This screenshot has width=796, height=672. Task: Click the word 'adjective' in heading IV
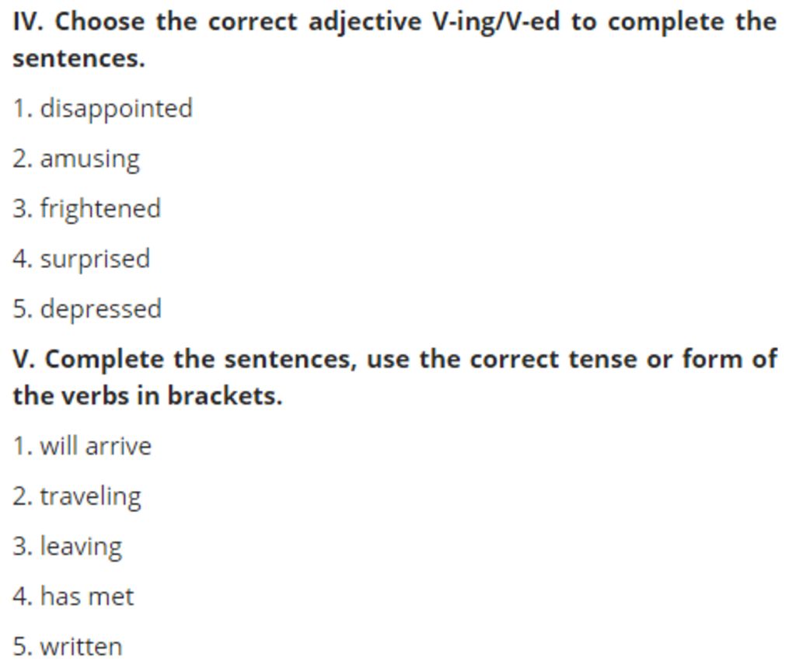pos(365,23)
